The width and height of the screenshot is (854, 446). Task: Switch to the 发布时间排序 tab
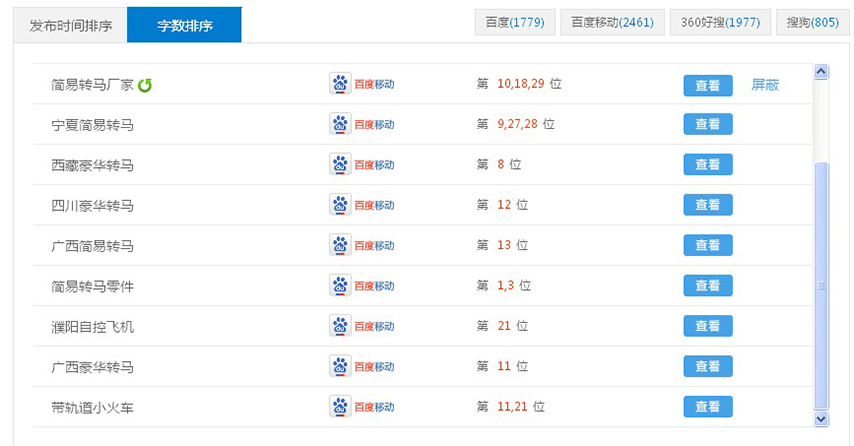70,26
